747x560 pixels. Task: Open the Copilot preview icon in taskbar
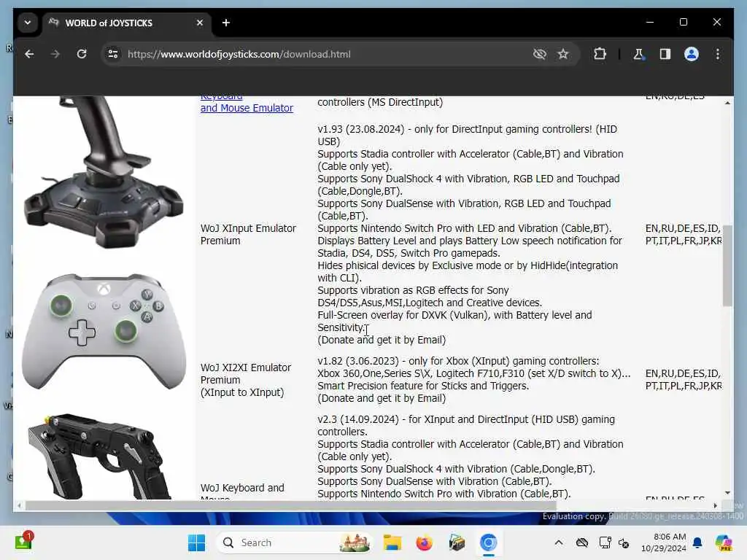(724, 542)
